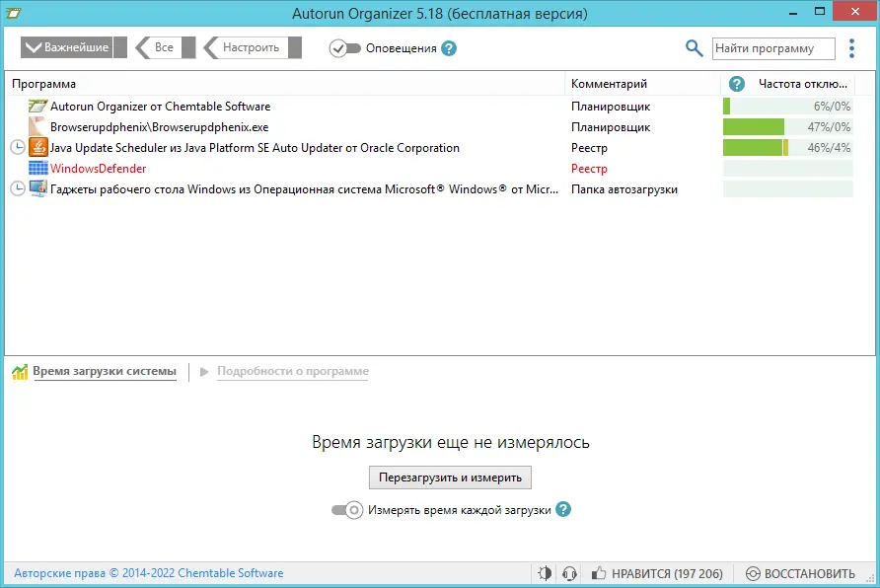This screenshot has width=880, height=588.
Task: Select the Настроить filter
Action: pos(253,47)
